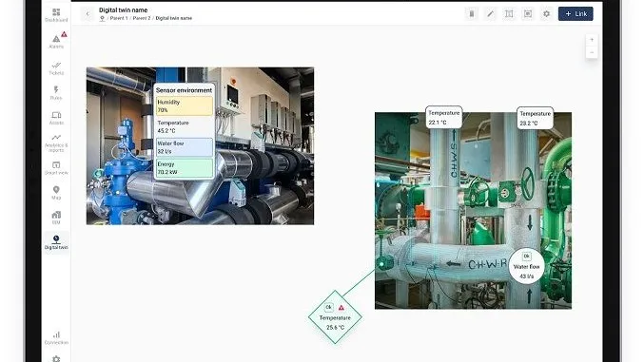Screen dimensions: 644x362
Task: Open the Rules sidebar item
Action: 56,93
